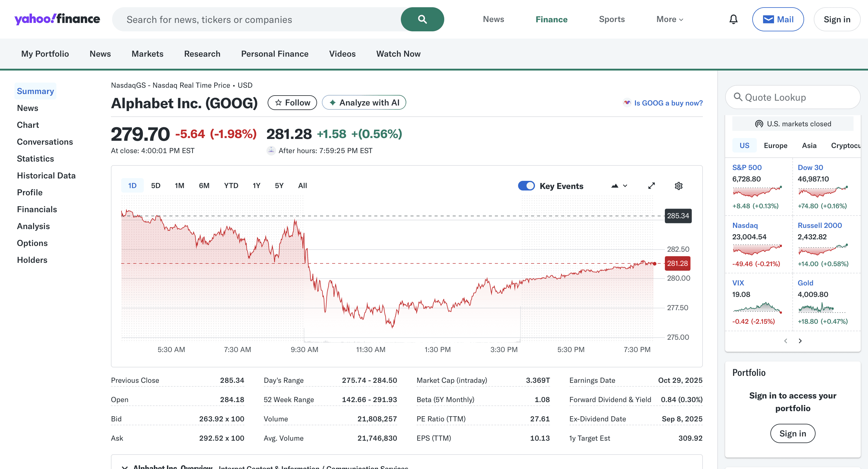
Task: Click Analyze with AI
Action: coord(364,102)
